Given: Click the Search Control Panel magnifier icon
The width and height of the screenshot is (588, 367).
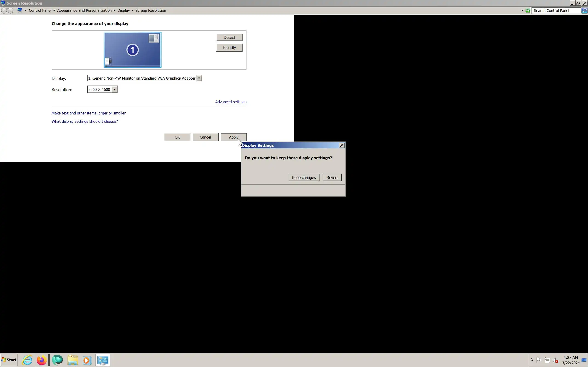Looking at the screenshot, I should (x=584, y=11).
